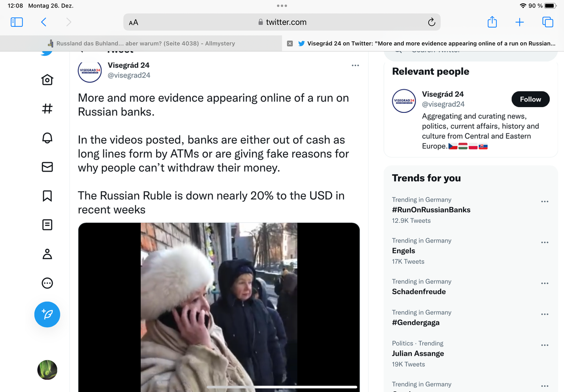Go to Twitter Home

[47, 79]
